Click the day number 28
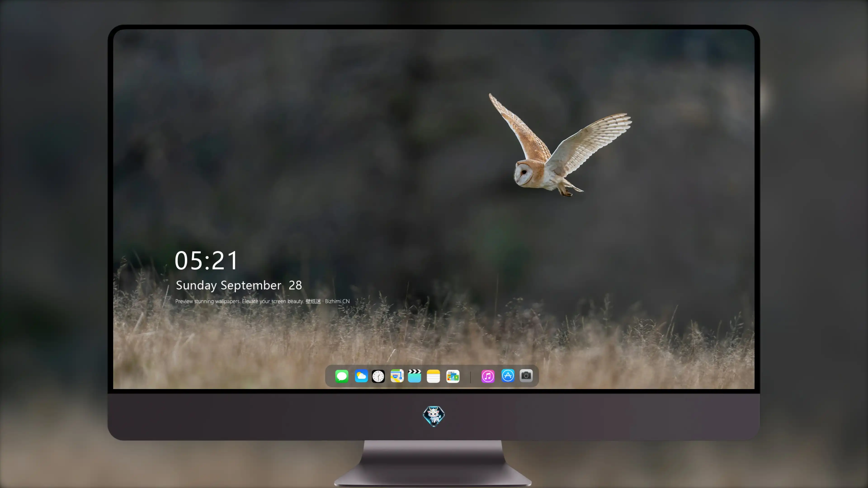 click(x=295, y=286)
